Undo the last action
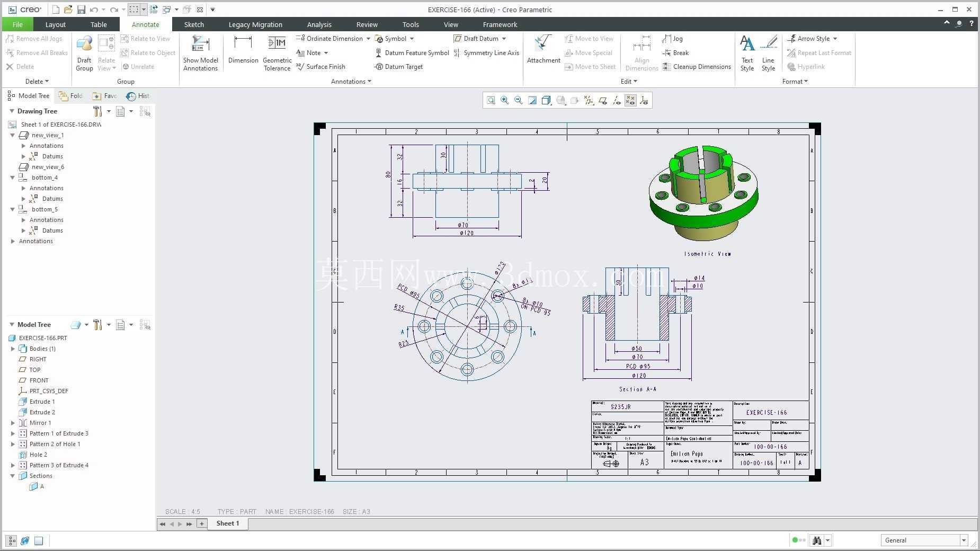The image size is (980, 551). tap(94, 10)
